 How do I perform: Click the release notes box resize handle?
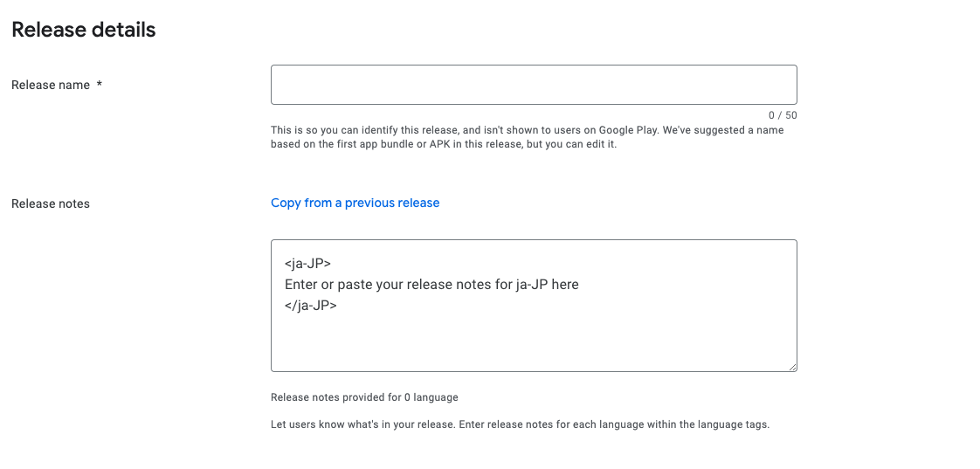[792, 367]
